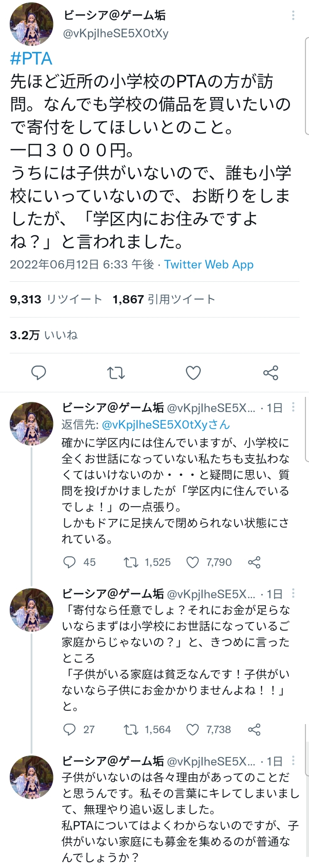
Task: Share the reply with 7,790 likes
Action: click(x=254, y=562)
